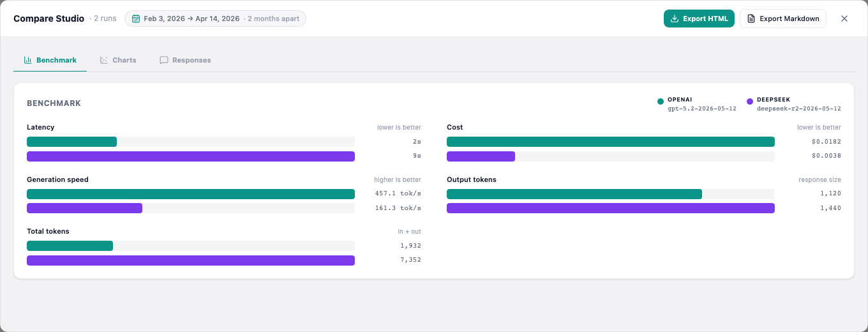The width and height of the screenshot is (868, 332).
Task: Select the Benchmark tab
Action: [50, 60]
